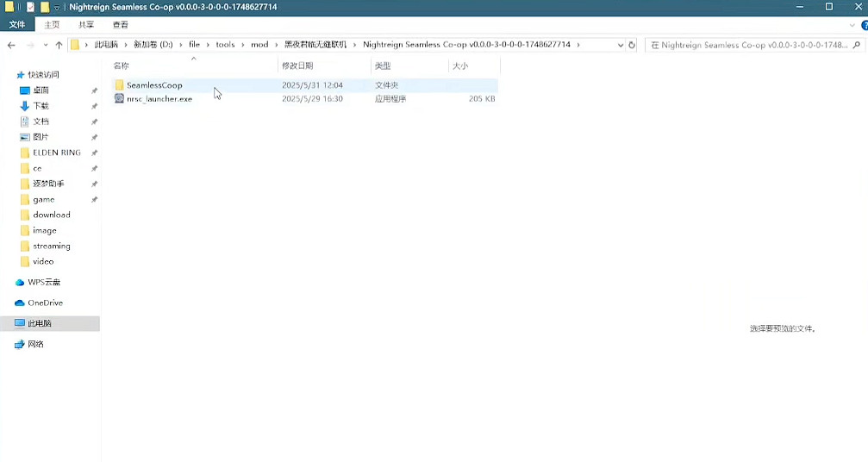This screenshot has width=868, height=462.
Task: Open the quick access toolbar dropdown
Action: coord(57,7)
